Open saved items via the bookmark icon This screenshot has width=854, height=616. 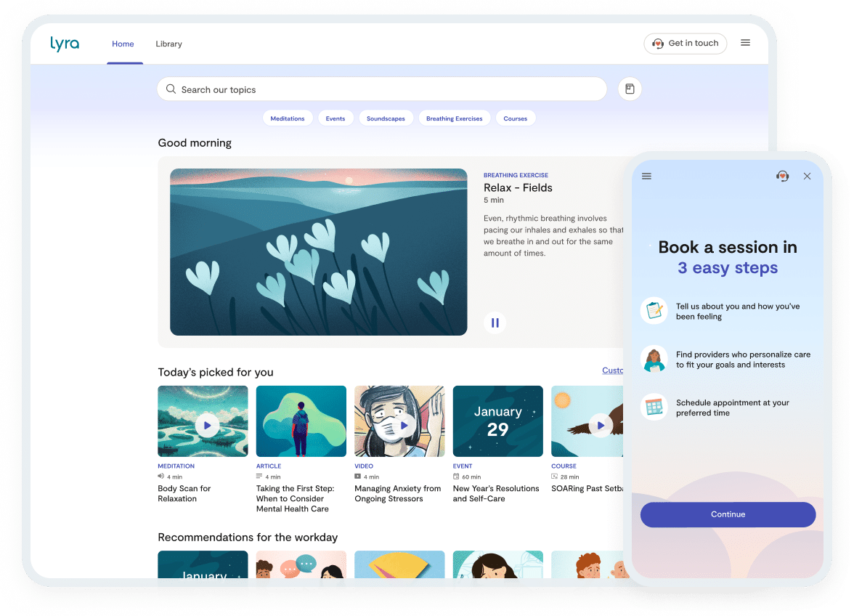click(x=629, y=89)
